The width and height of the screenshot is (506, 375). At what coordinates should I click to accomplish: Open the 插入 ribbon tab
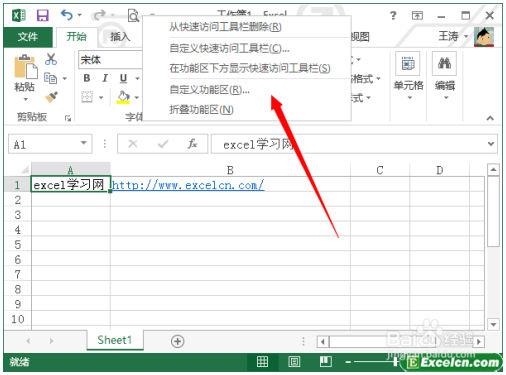tap(120, 37)
